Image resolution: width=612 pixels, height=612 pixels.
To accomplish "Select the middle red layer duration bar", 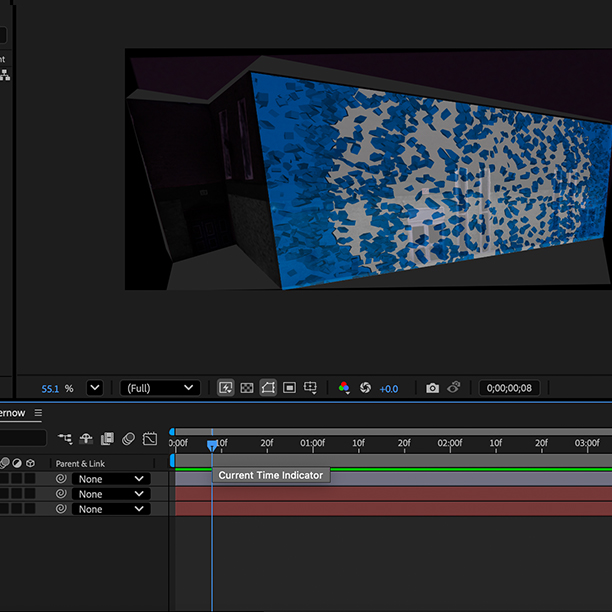I will click(x=393, y=494).
